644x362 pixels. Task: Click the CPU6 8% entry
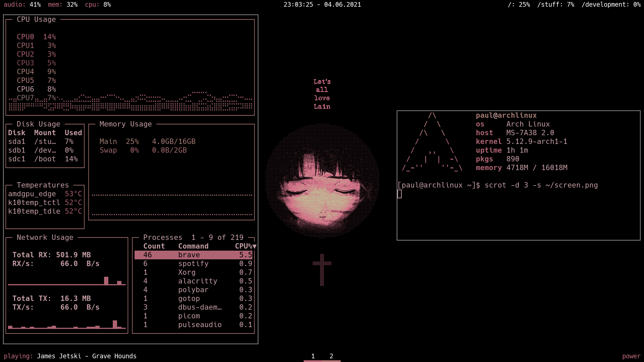[x=36, y=89]
